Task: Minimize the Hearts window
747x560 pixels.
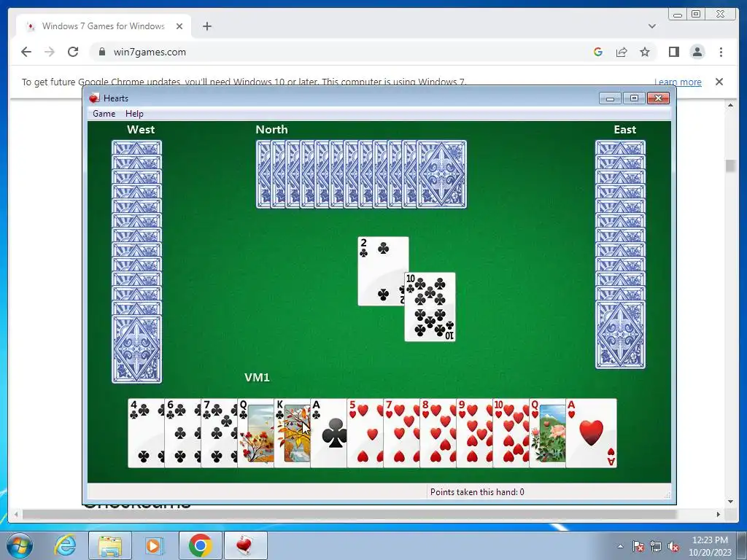Action: coord(611,98)
